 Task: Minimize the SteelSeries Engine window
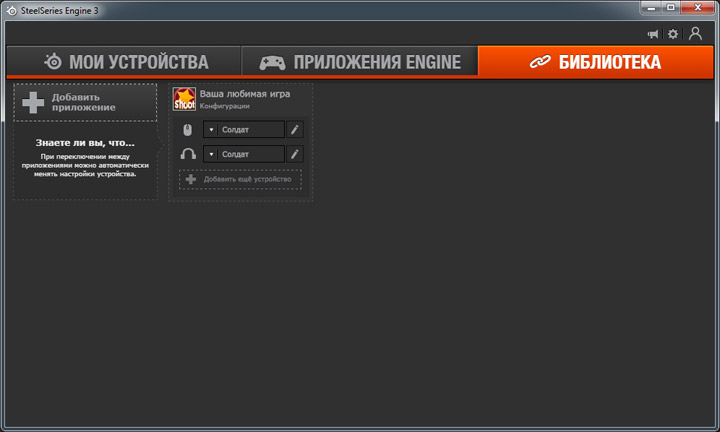[x=651, y=8]
